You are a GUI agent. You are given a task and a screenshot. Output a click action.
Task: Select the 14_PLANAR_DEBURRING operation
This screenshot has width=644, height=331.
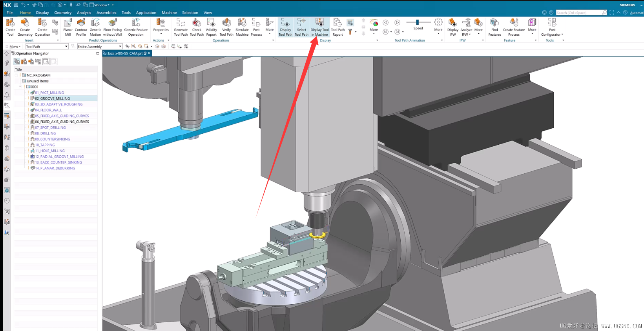pos(55,168)
